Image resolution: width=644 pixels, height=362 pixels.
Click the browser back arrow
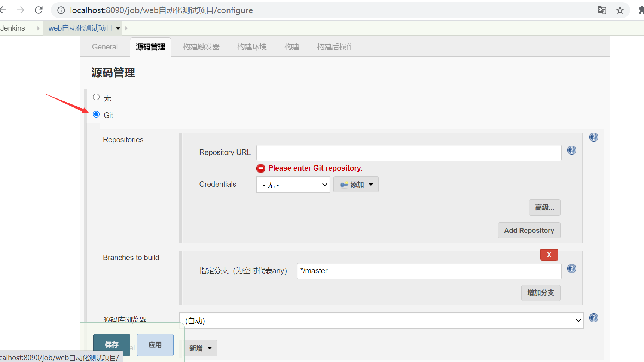pyautogui.click(x=3, y=10)
